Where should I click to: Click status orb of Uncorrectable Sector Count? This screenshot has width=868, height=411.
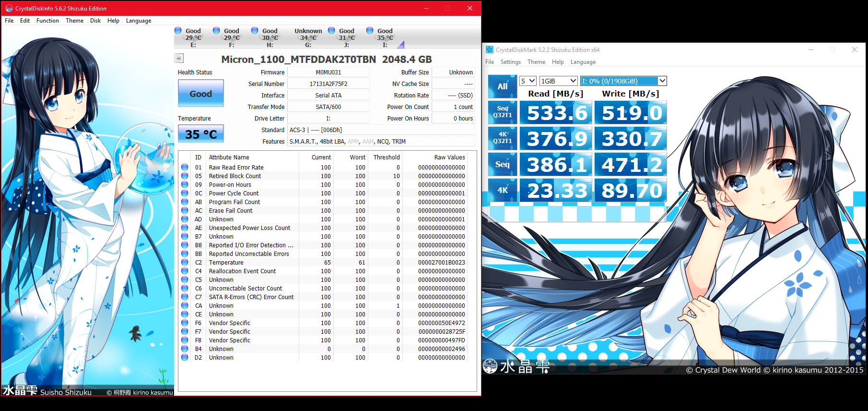[x=185, y=288]
